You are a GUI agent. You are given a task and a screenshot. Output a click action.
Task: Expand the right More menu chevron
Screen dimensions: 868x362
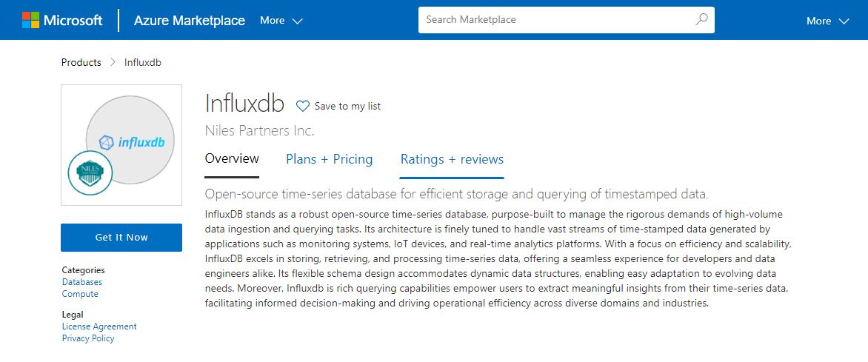click(x=844, y=21)
